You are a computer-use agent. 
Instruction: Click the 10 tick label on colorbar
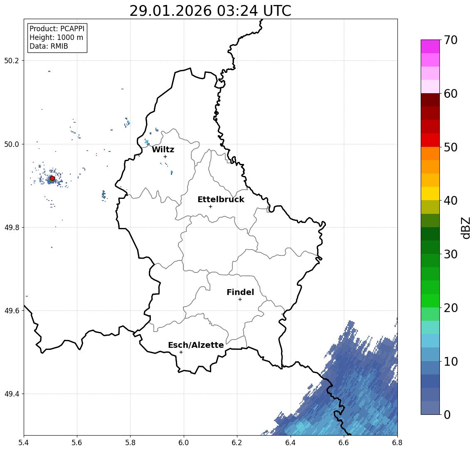tap(451, 362)
